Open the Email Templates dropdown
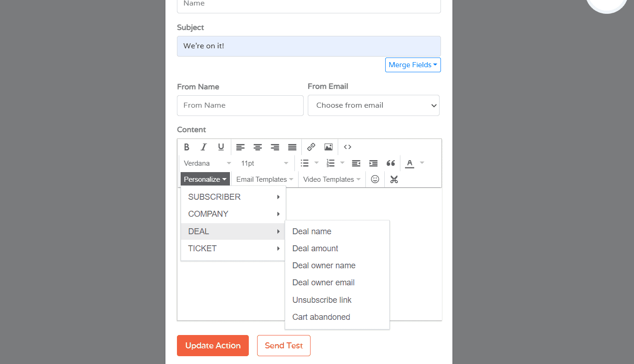 [x=264, y=179]
